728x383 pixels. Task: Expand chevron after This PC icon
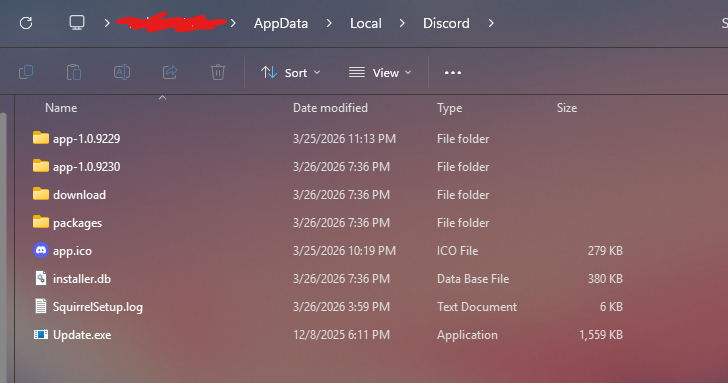(x=107, y=23)
